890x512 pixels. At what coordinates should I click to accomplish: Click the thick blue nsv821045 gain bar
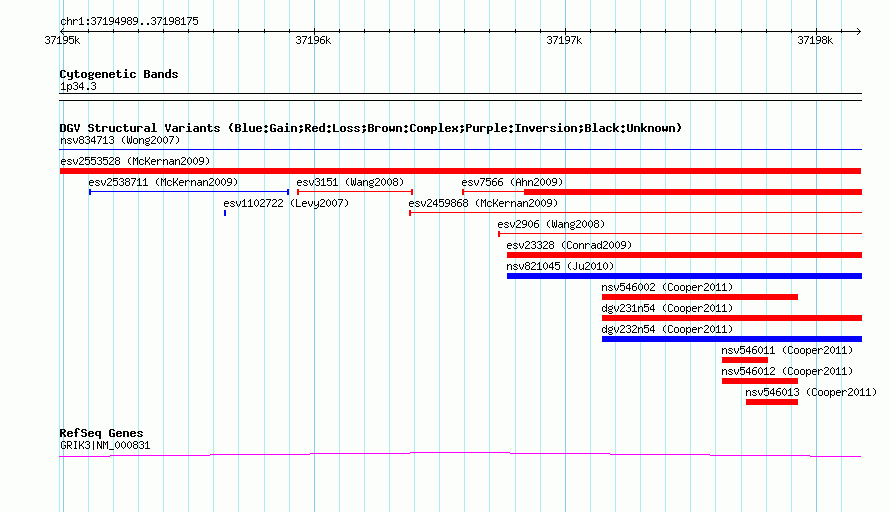[x=685, y=276]
